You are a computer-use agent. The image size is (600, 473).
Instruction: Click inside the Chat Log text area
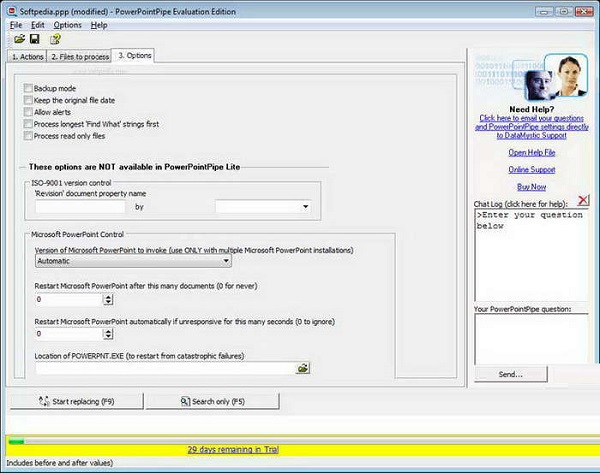[532, 255]
